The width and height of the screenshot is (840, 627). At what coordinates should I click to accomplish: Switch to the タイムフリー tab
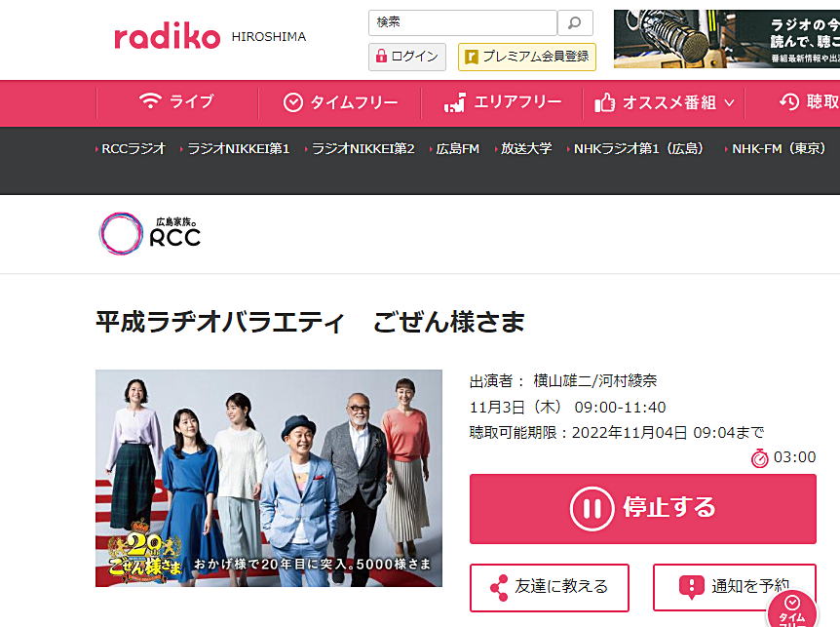[x=340, y=101]
